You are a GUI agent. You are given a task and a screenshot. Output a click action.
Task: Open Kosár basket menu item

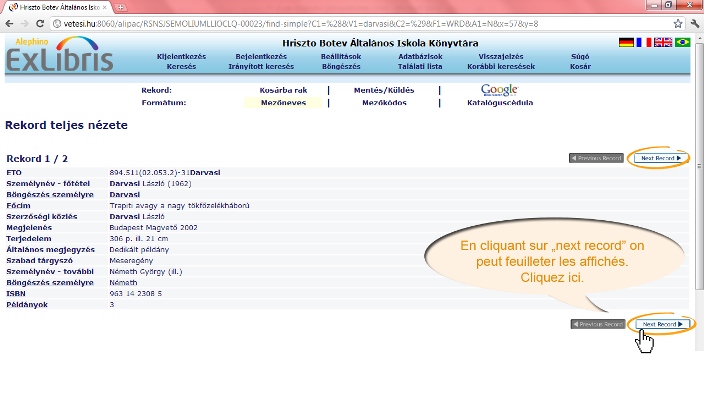point(580,66)
